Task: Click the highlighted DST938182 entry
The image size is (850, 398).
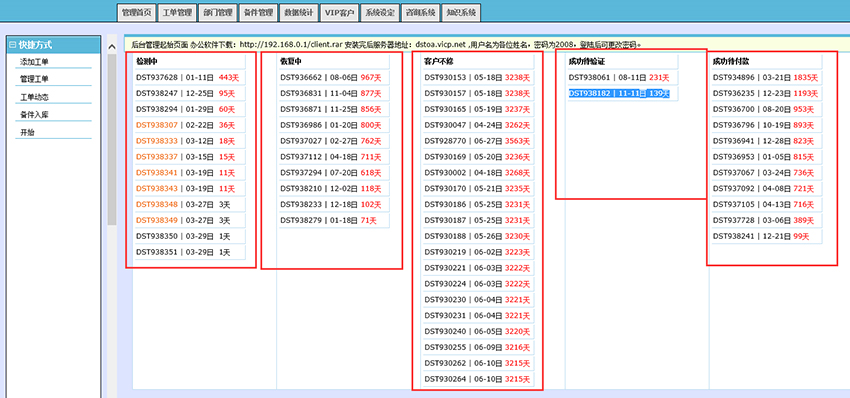Action: (619, 94)
